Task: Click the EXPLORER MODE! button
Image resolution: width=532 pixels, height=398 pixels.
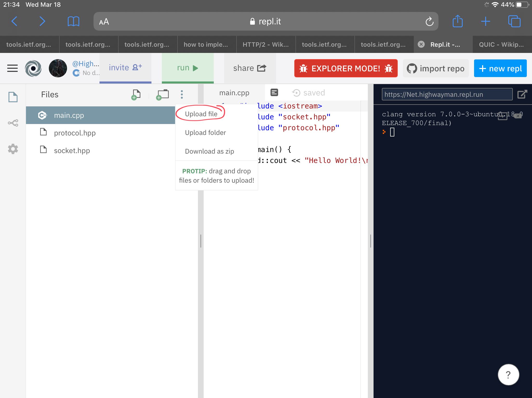Action: [346, 68]
